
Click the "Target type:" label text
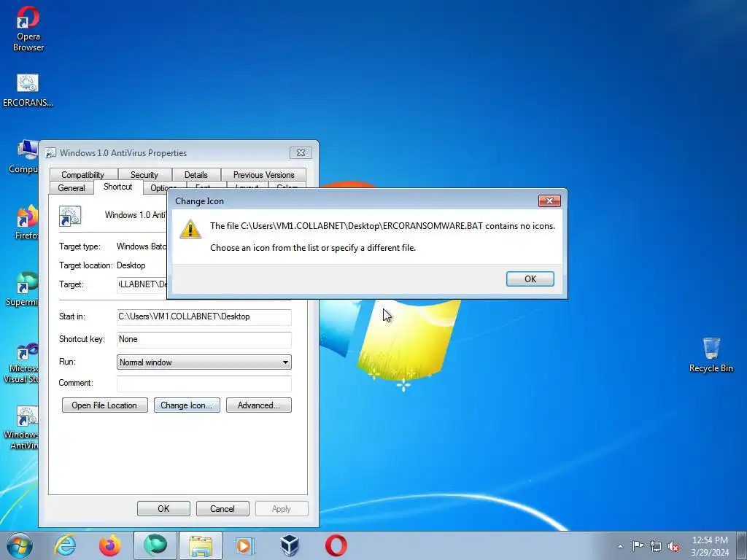(x=80, y=246)
